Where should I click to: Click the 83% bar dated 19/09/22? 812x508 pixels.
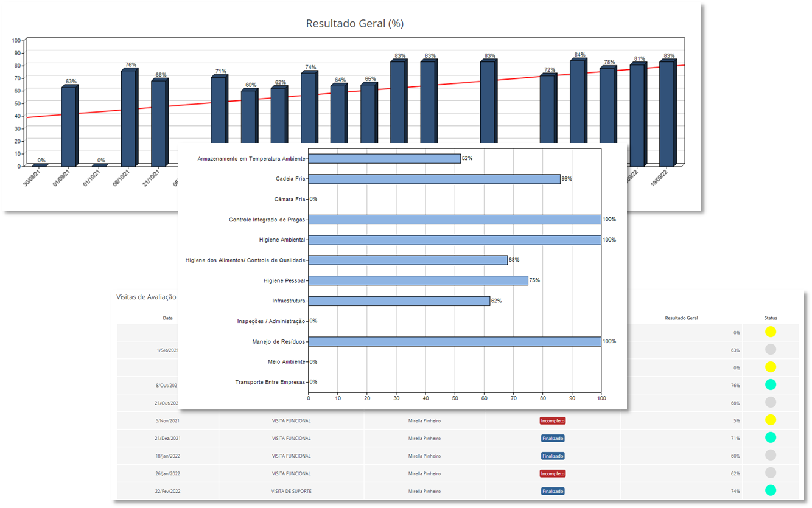click(x=668, y=113)
